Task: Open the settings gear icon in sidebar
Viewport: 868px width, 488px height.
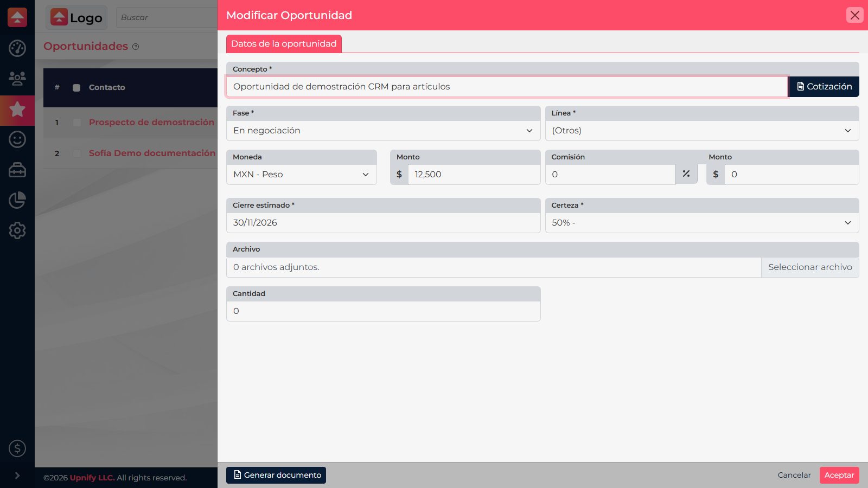Action: 17,230
